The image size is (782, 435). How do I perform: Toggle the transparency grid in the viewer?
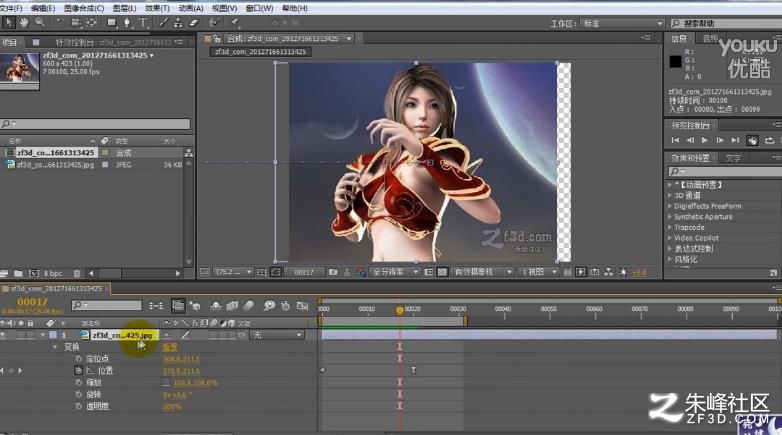point(442,272)
